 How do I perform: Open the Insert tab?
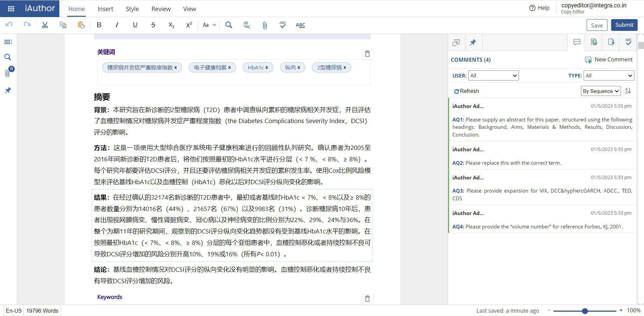click(x=105, y=9)
